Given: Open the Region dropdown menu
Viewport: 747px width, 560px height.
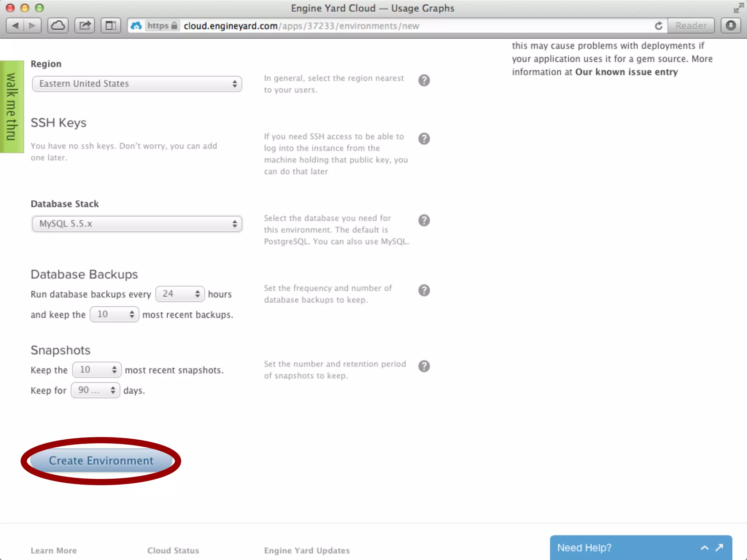Looking at the screenshot, I should pyautogui.click(x=137, y=84).
